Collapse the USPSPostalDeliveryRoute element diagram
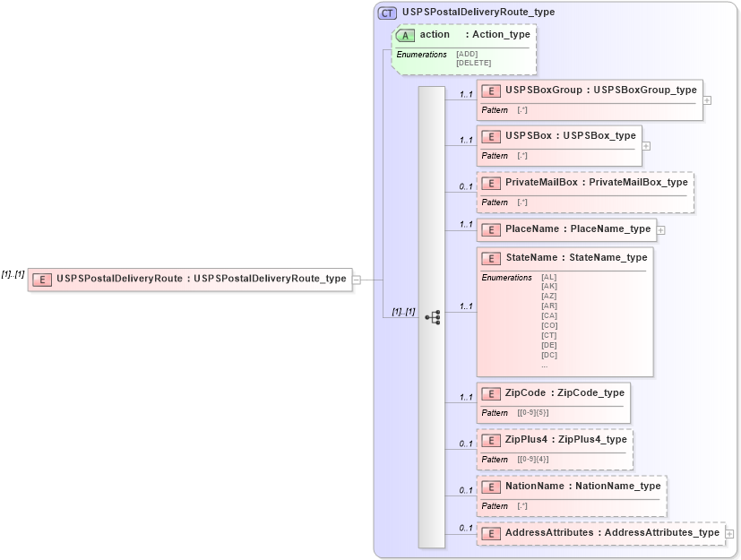Image resolution: width=741 pixels, height=560 pixels. [x=358, y=279]
